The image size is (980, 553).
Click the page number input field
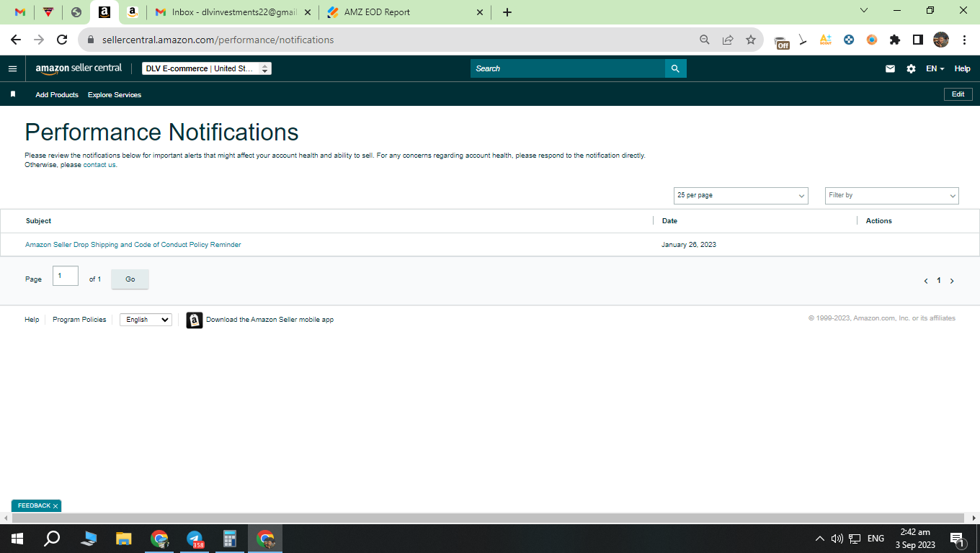[x=66, y=276]
